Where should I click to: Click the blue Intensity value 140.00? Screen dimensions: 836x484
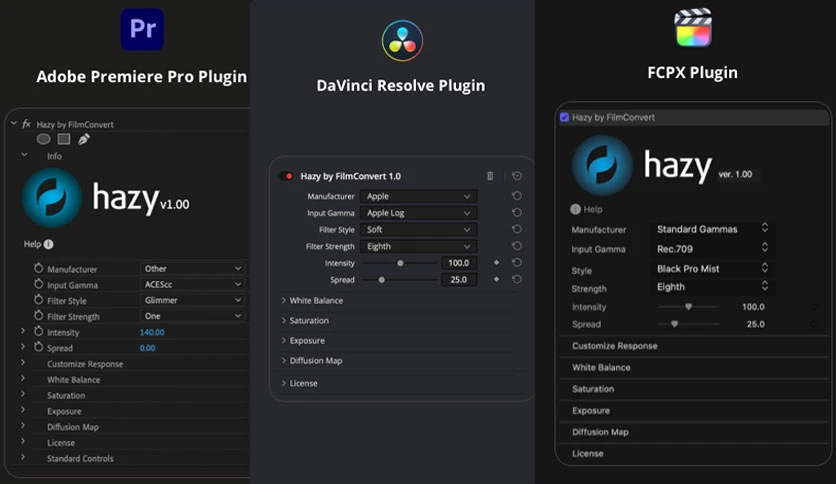pyautogui.click(x=152, y=332)
